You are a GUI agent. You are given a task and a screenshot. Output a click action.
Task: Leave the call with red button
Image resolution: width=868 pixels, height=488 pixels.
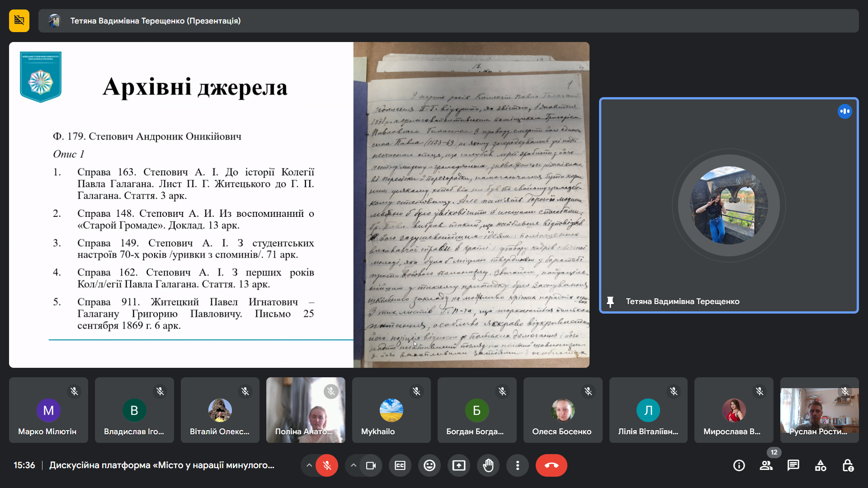(x=551, y=465)
